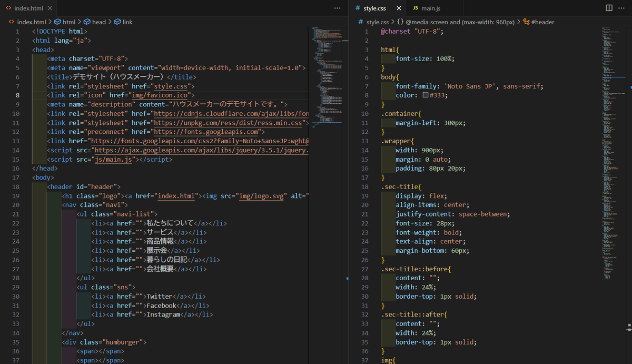Click the div class="humburger" line
The image size is (632, 364).
coord(104,342)
